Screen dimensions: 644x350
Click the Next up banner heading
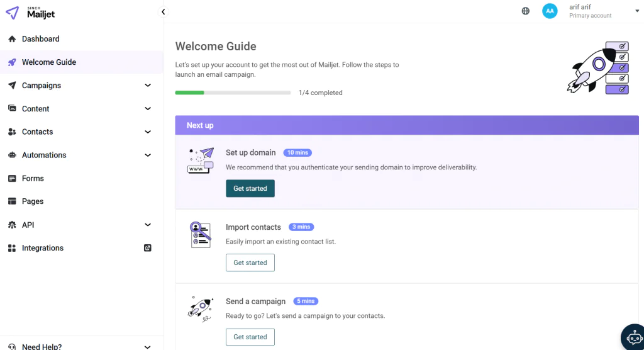pos(200,125)
